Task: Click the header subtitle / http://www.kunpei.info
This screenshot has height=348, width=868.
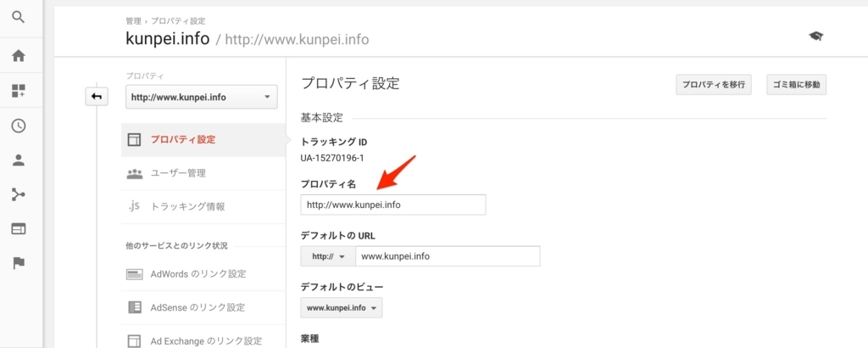Action: [x=292, y=40]
